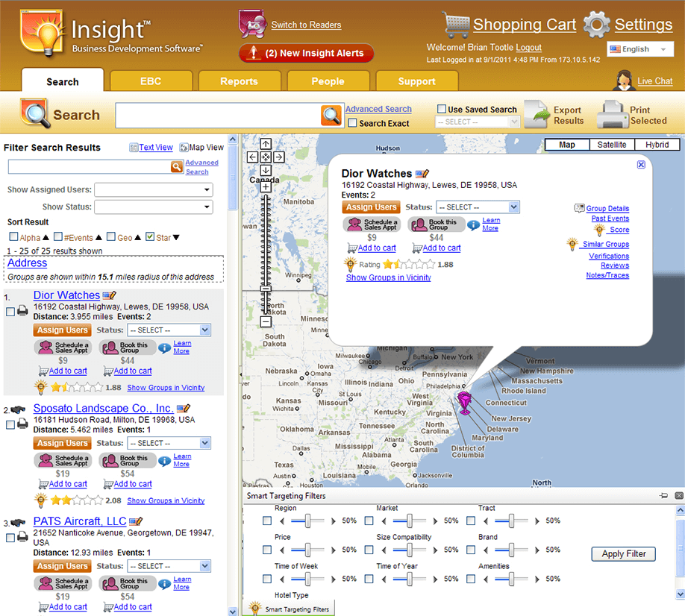This screenshot has height=616, width=685.
Task: Open Show Status dropdown
Action: (x=154, y=207)
